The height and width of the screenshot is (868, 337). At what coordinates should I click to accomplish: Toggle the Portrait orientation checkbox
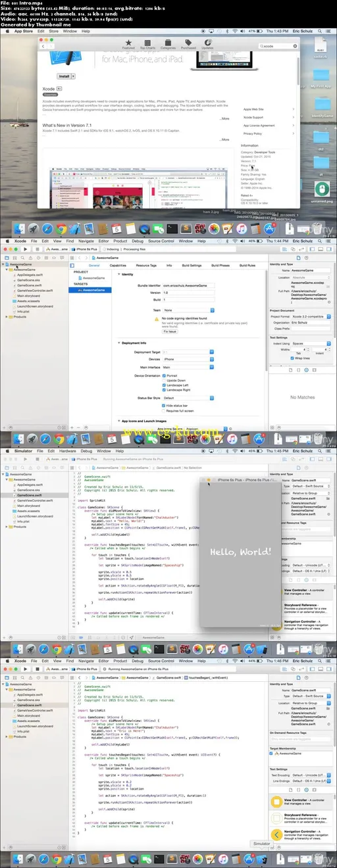165,375
